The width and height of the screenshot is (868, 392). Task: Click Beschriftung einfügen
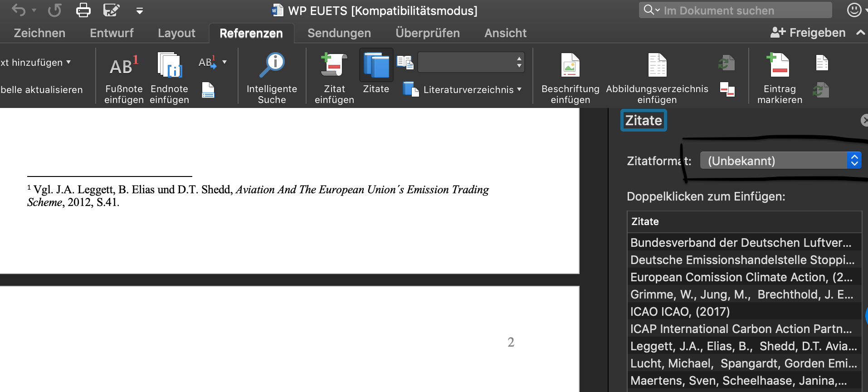571,78
